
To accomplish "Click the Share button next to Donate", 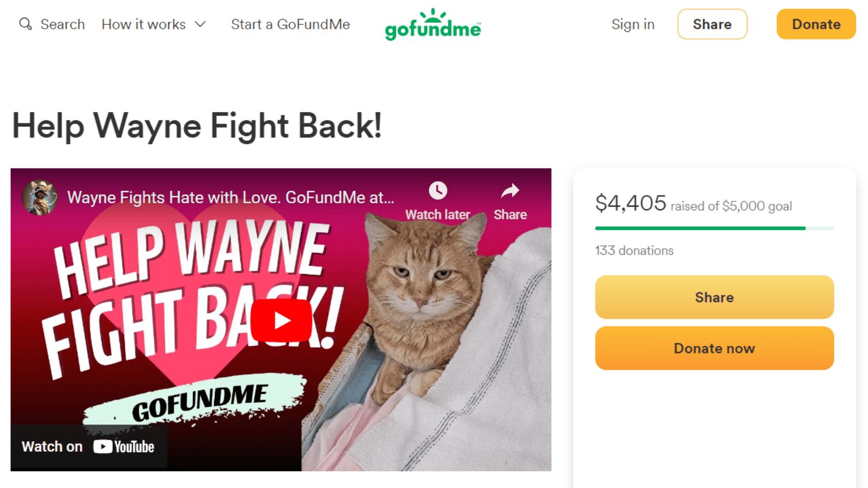I will [712, 24].
